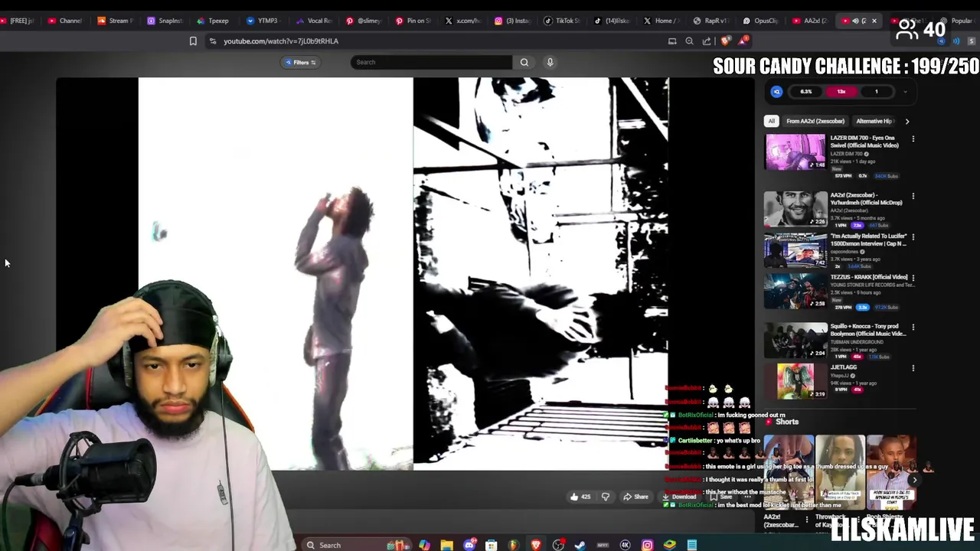Expand chips with the right arrow
Image resolution: width=980 pixels, height=551 pixels.
pos(907,121)
